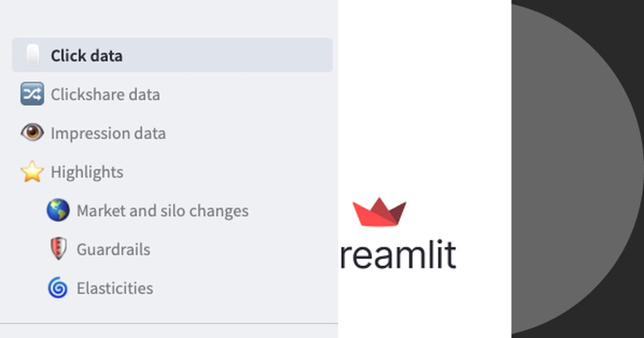Click the spiral icon beside Elasticities

click(58, 288)
